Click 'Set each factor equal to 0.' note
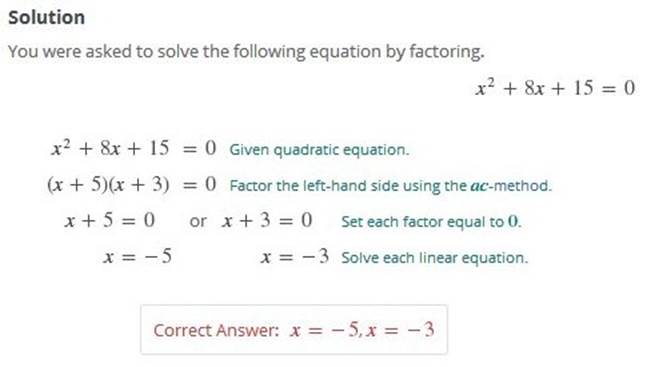 (431, 221)
